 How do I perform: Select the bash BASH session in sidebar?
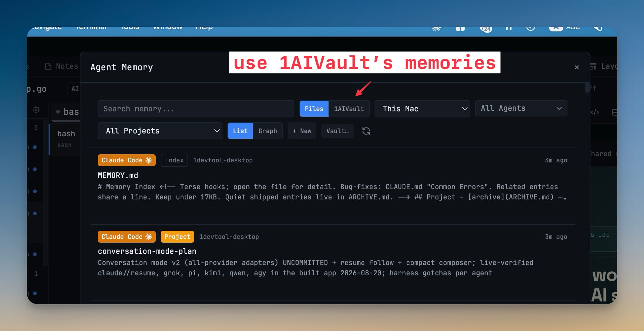tap(65, 139)
